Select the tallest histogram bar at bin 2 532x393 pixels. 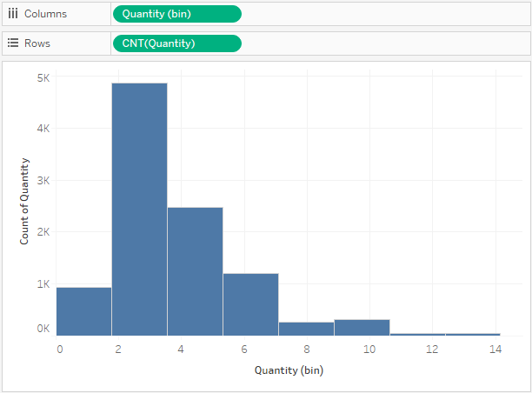click(x=139, y=210)
